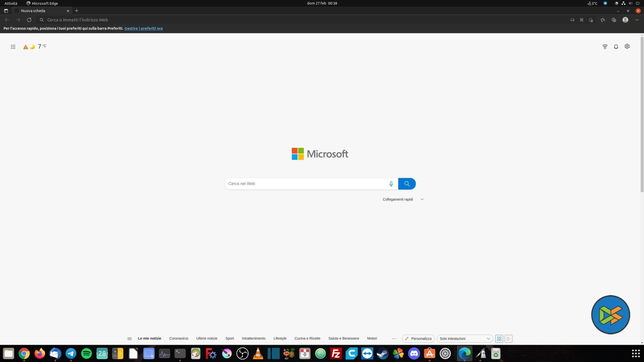The height and width of the screenshot is (362, 644).
Task: Switch news feed to grid view
Action: click(x=499, y=338)
